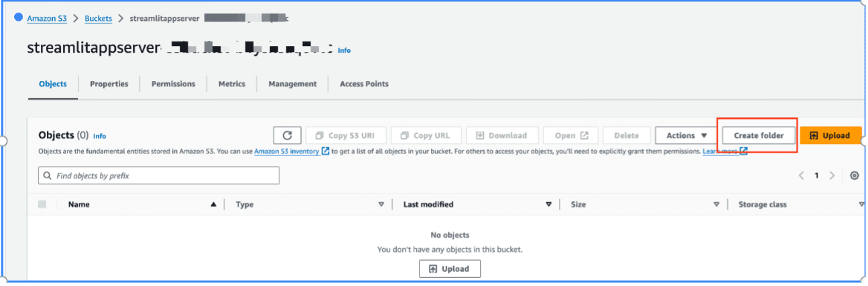Click the Copy URL button

point(426,135)
